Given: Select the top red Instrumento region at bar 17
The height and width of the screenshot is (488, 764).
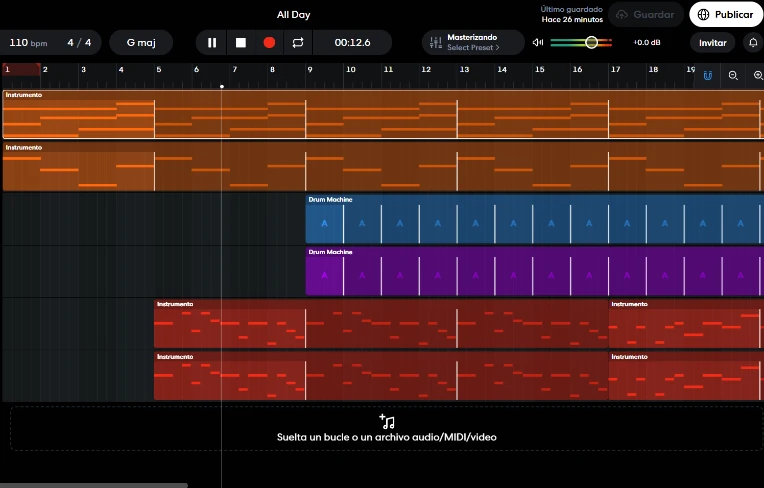Looking at the screenshot, I should point(686,324).
